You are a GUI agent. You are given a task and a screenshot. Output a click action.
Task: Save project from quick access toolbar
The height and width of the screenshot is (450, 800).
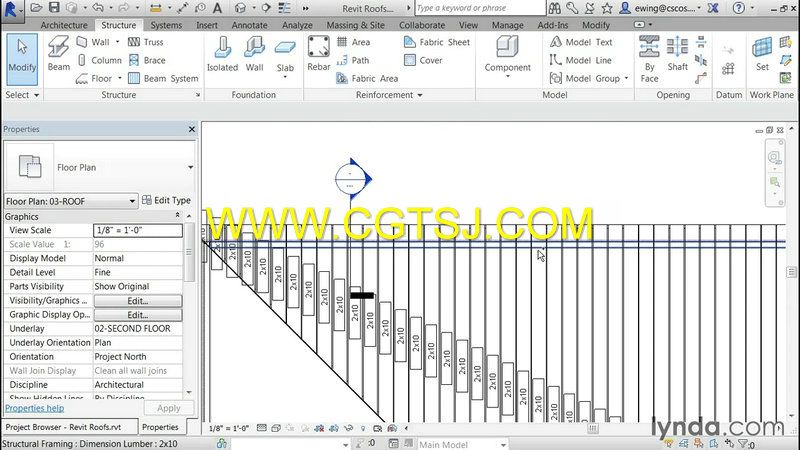(54, 8)
